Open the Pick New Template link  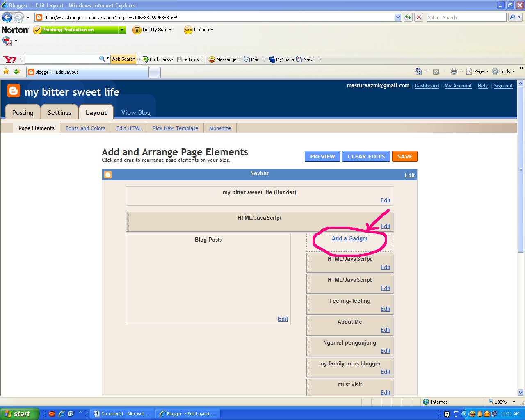175,128
